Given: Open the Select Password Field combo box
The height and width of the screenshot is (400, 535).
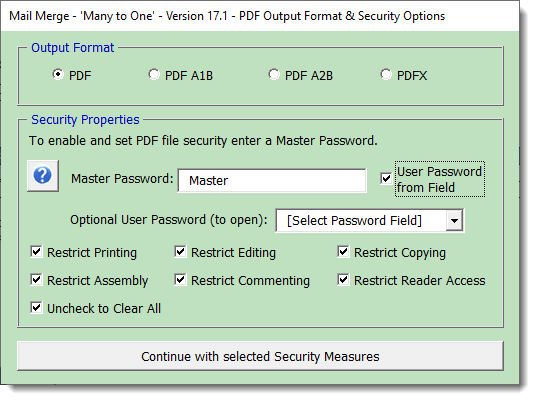Looking at the screenshot, I should 370,220.
